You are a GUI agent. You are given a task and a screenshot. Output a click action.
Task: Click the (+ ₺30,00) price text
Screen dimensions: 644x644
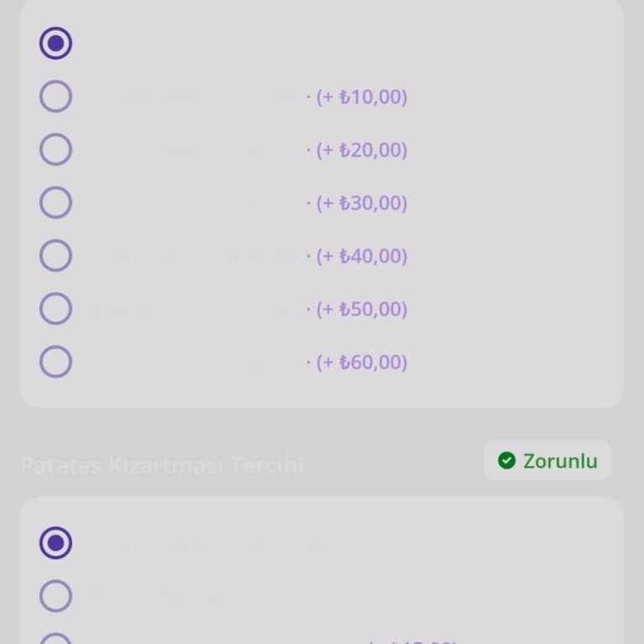[x=361, y=203]
